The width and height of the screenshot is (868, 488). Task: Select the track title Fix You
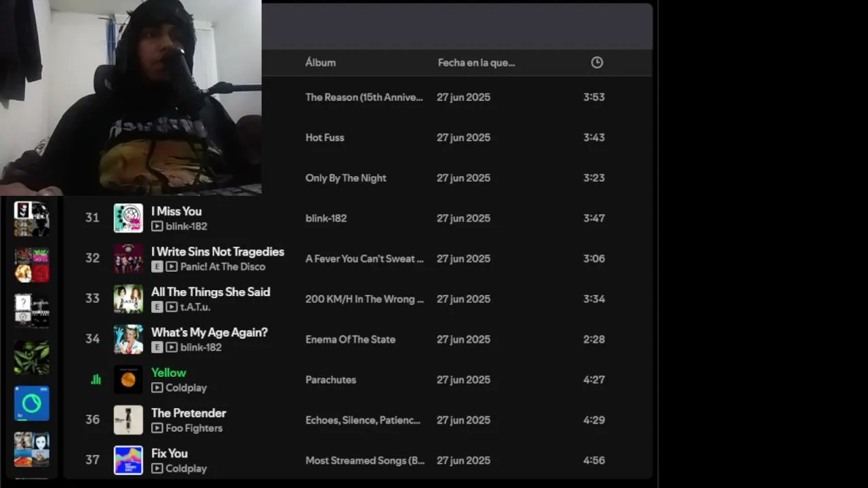click(170, 453)
